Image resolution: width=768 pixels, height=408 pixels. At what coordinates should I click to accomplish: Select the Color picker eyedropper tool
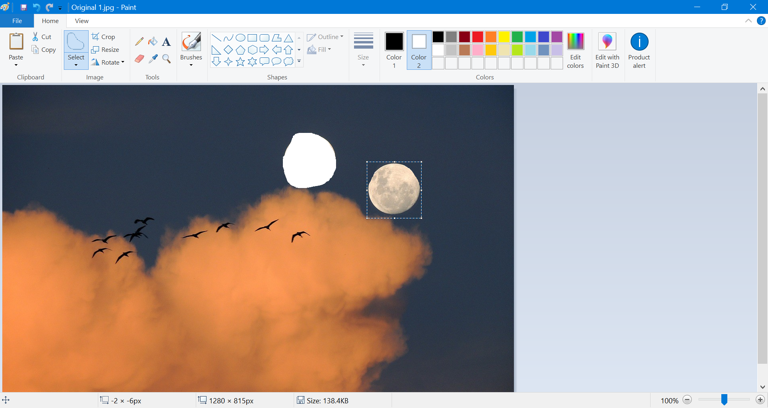(x=153, y=59)
